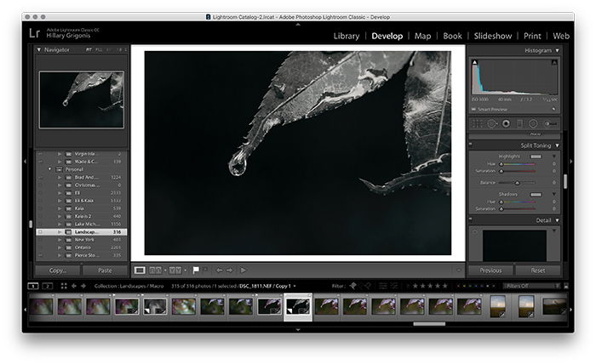Flag the photo as a pick
This screenshot has height=364, width=596.
click(196, 270)
